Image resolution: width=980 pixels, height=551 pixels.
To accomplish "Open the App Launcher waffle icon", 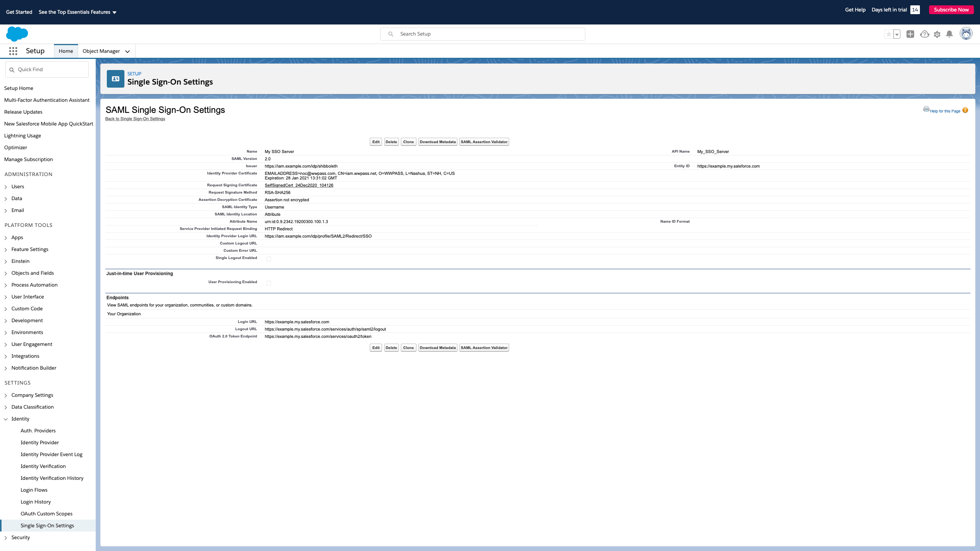I will coord(13,51).
